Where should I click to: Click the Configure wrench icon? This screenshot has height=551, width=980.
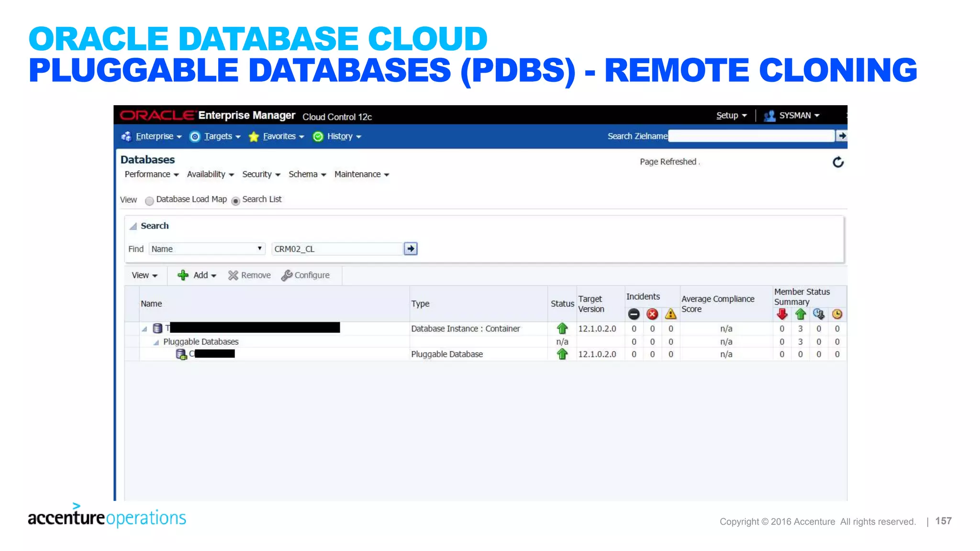tap(287, 275)
